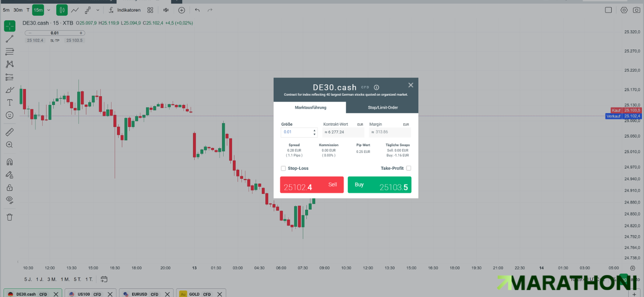
Task: Open the chart style dropdown chevron
Action: [98, 10]
